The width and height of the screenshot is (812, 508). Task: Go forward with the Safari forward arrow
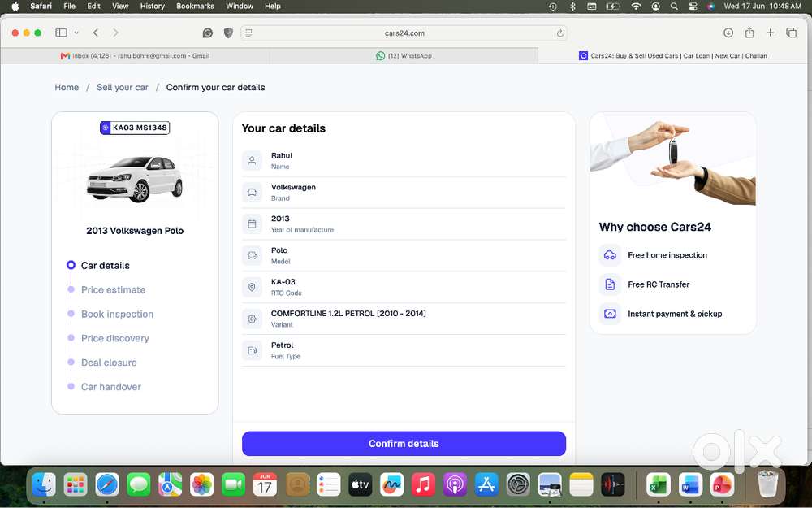pyautogui.click(x=115, y=33)
